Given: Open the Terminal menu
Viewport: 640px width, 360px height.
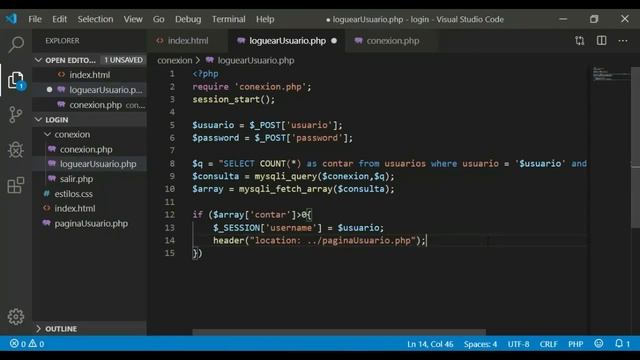Looking at the screenshot, I should [229, 19].
